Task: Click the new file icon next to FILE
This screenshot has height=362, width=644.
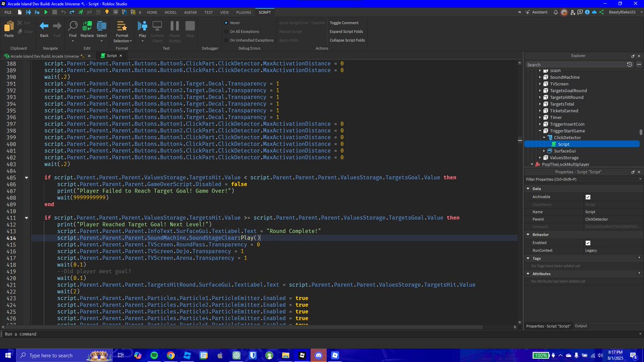Action: (20, 12)
